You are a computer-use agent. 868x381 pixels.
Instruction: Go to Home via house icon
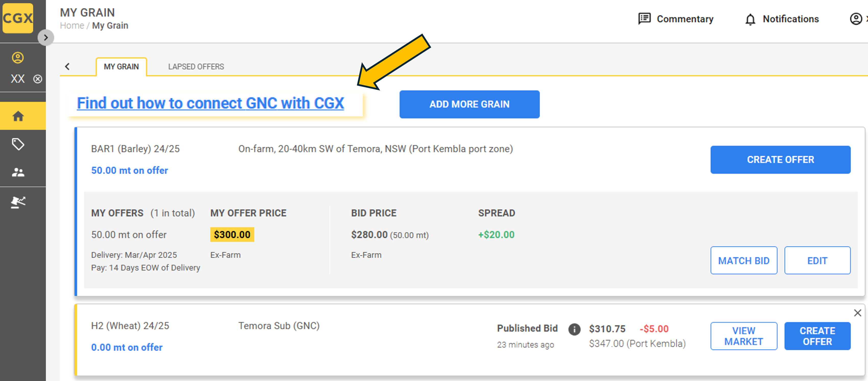[18, 116]
